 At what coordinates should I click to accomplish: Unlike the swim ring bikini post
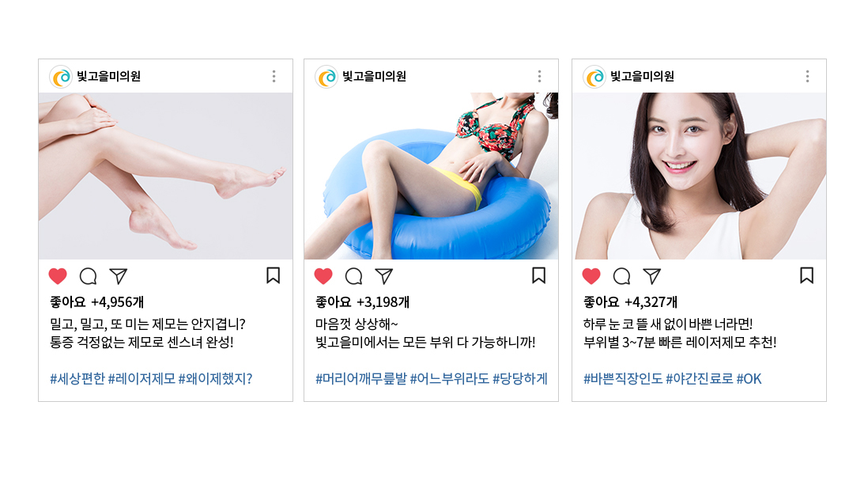(x=323, y=276)
